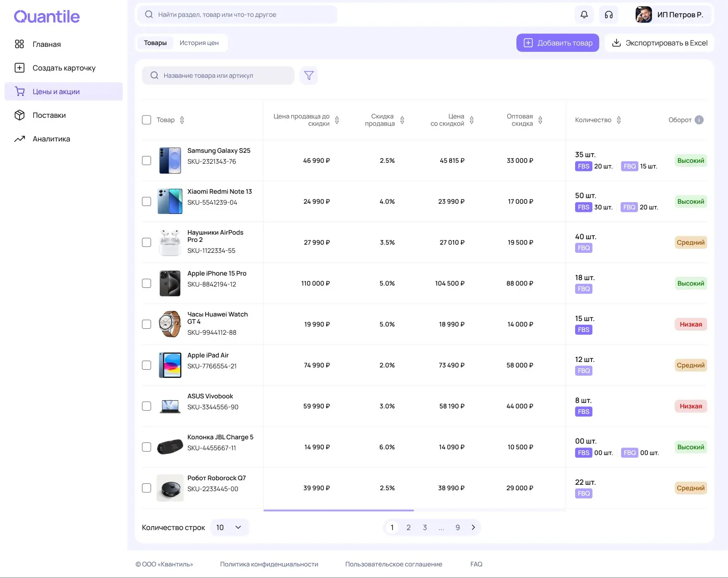Focus the global search field
The height and width of the screenshot is (578, 728).
[x=237, y=15]
